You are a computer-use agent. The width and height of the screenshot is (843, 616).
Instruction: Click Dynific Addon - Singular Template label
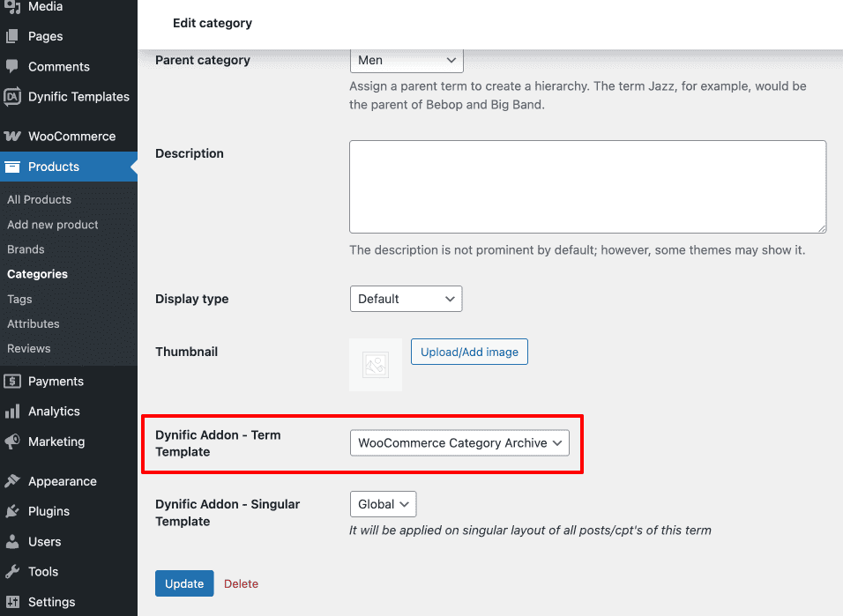[x=228, y=513]
